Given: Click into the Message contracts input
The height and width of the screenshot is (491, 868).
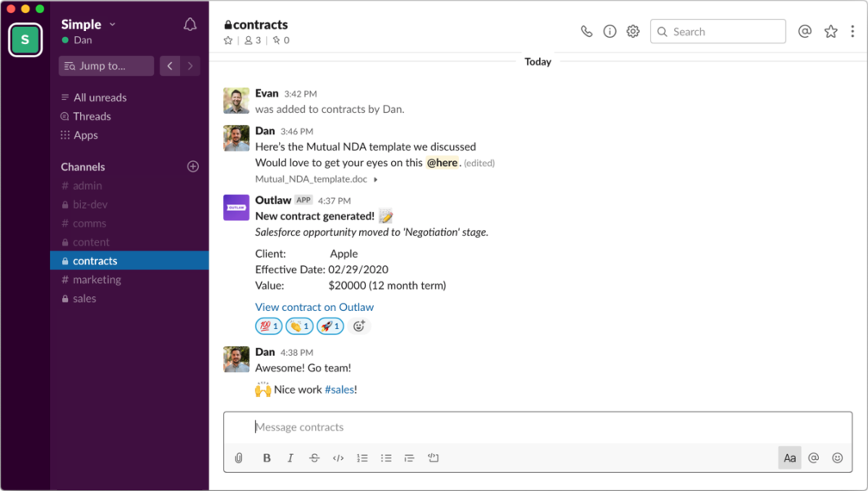Looking at the screenshot, I should (537, 427).
